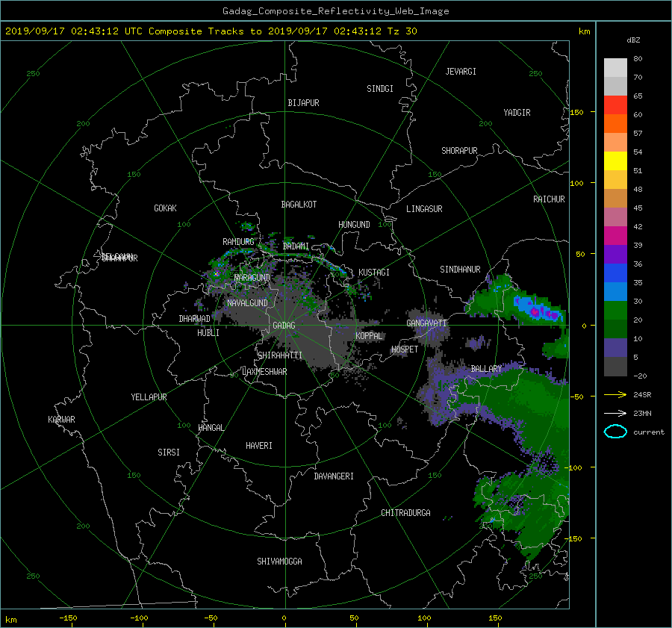Click the KOPPAL label
The width and height of the screenshot is (672, 628).
click(369, 336)
